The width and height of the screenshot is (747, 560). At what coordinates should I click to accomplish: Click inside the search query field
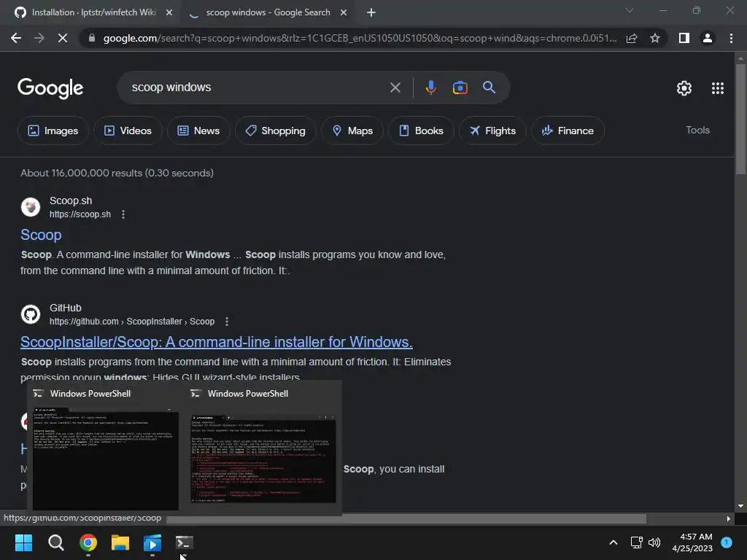click(258, 87)
